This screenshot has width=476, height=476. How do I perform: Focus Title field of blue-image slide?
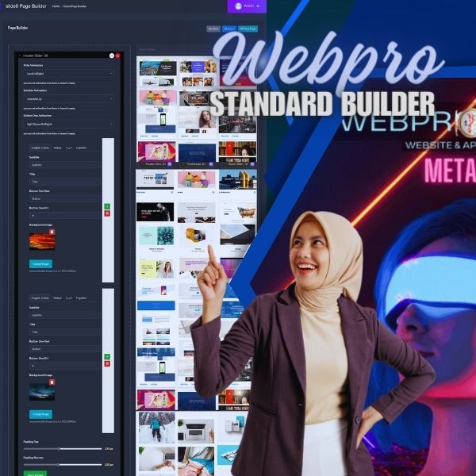coord(65,332)
